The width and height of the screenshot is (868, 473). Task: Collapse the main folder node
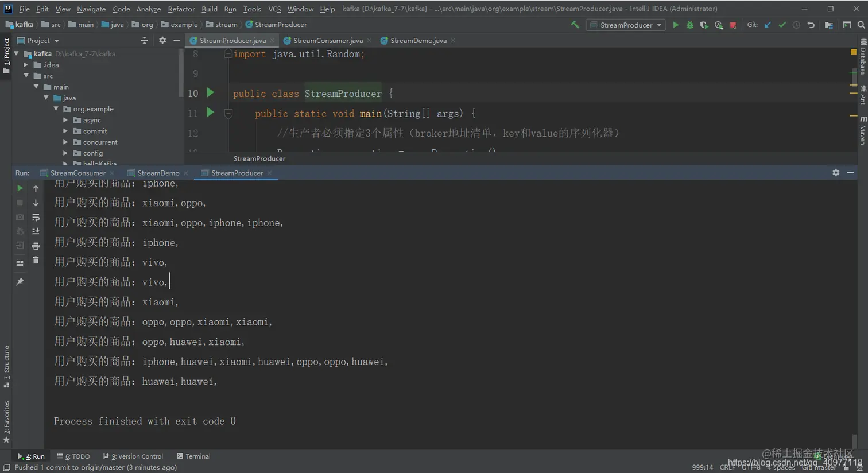point(36,87)
